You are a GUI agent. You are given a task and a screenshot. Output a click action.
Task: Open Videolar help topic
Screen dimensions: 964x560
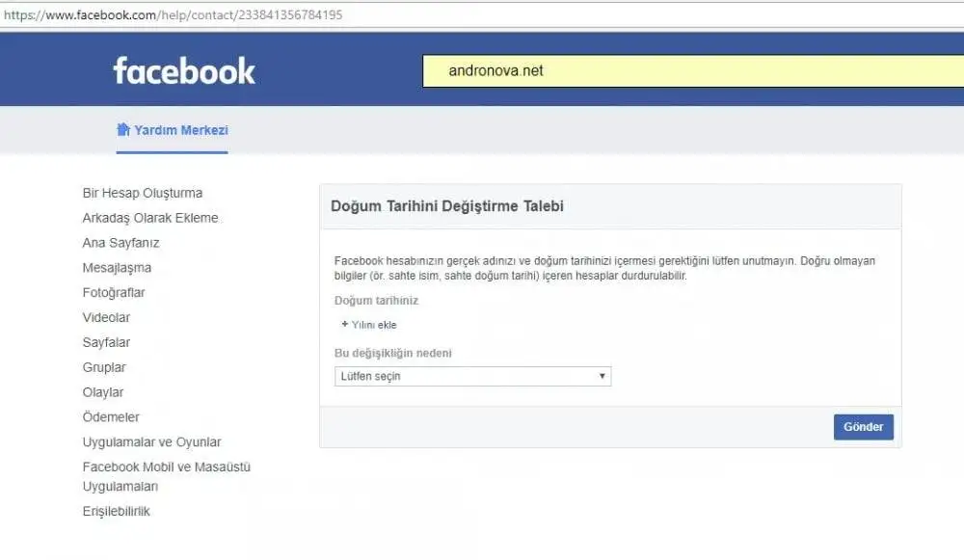coord(106,317)
